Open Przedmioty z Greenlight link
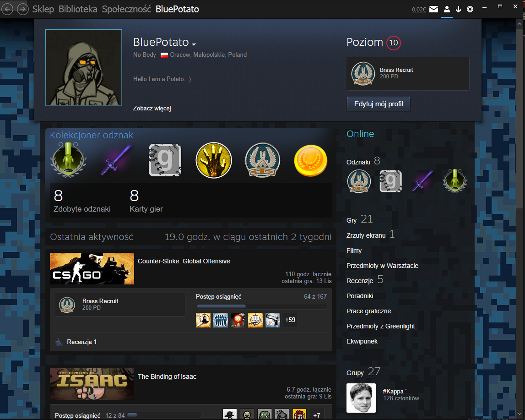 point(381,326)
